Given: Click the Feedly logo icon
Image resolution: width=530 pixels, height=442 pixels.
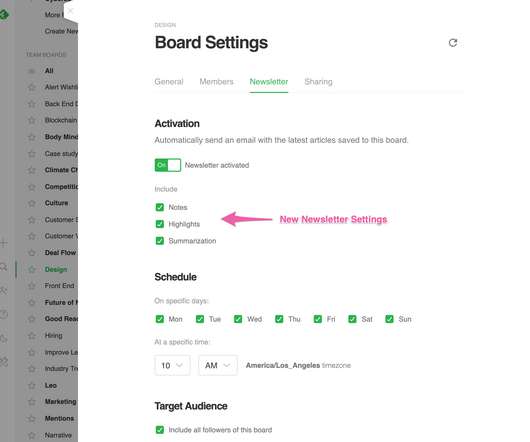Looking at the screenshot, I should 4,15.
